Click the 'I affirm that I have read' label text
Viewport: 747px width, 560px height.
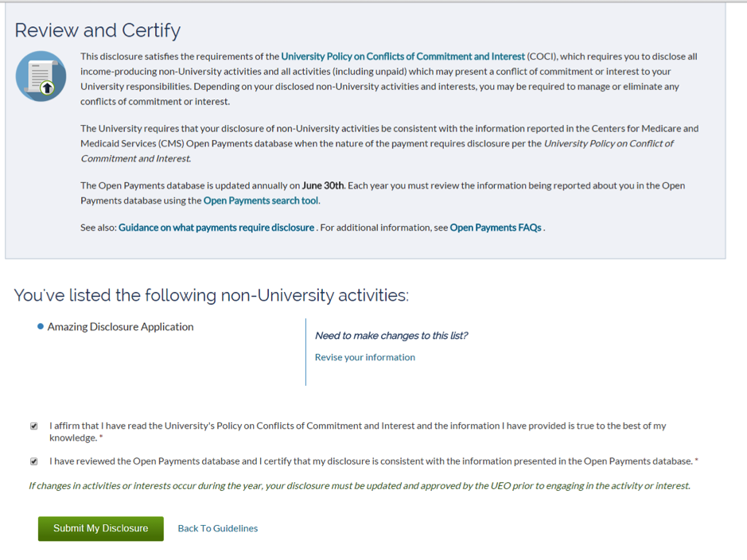tap(358, 431)
